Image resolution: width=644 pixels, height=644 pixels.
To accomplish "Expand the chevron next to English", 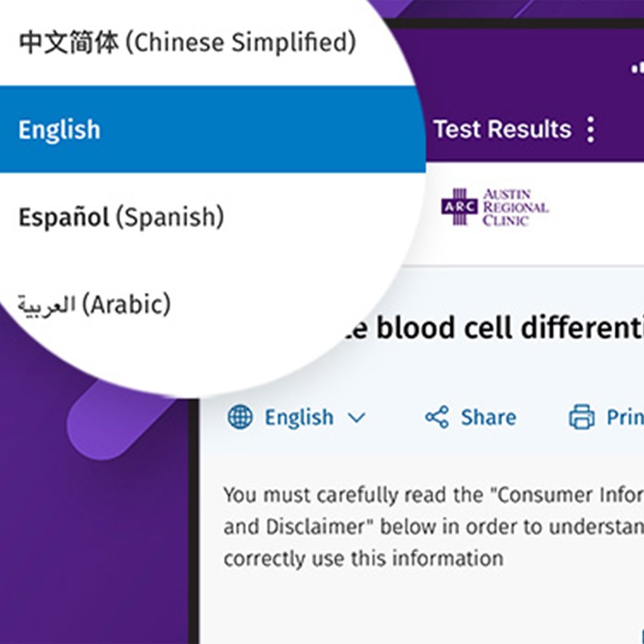I will (x=358, y=417).
